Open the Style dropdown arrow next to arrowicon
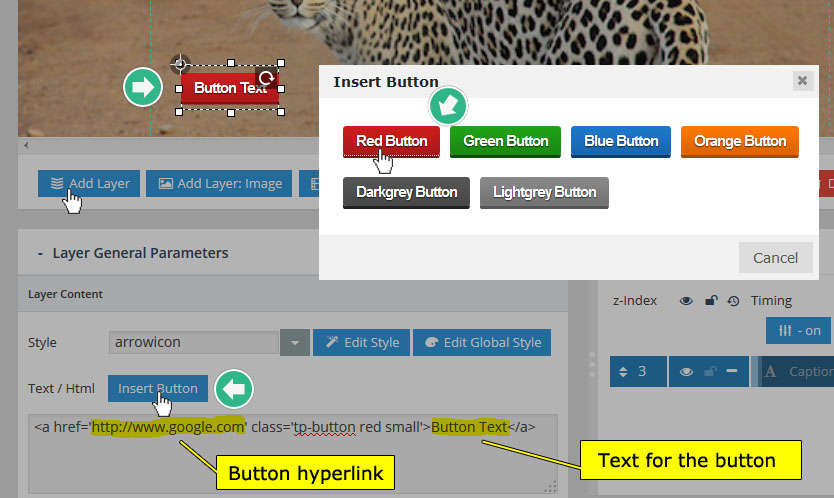 pyautogui.click(x=294, y=342)
